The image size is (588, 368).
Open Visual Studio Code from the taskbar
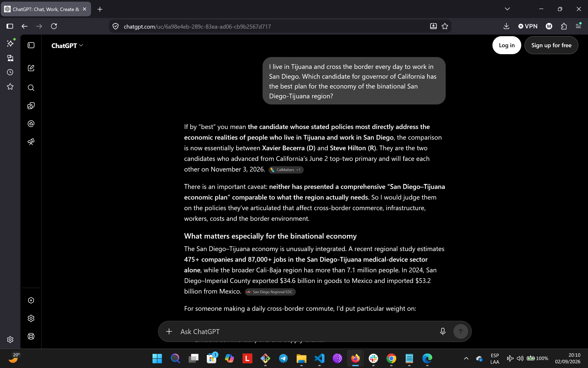pyautogui.click(x=320, y=359)
